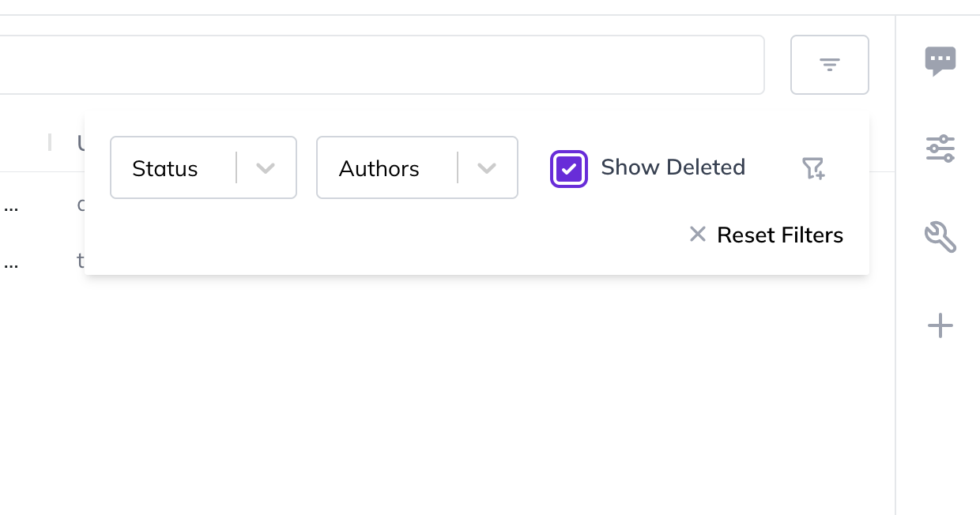Toggle via the Show Deleted label text
Viewport: 980px width, 515px height.
[673, 167]
